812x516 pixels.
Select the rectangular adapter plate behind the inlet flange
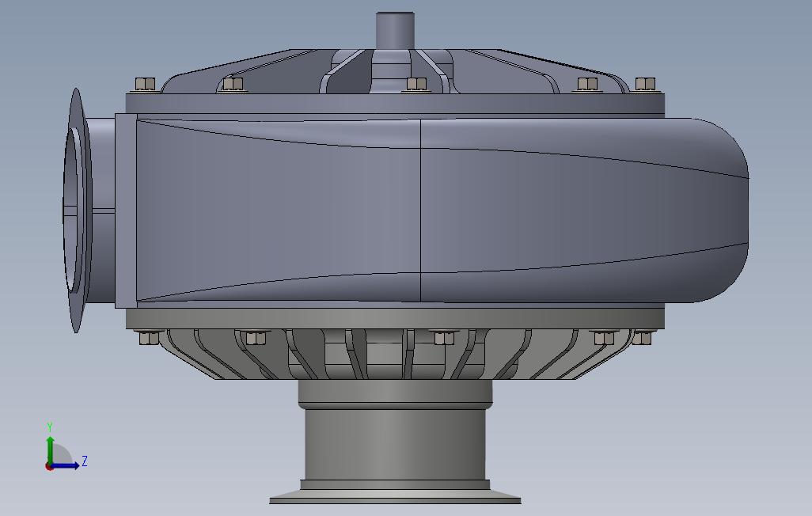pos(126,211)
